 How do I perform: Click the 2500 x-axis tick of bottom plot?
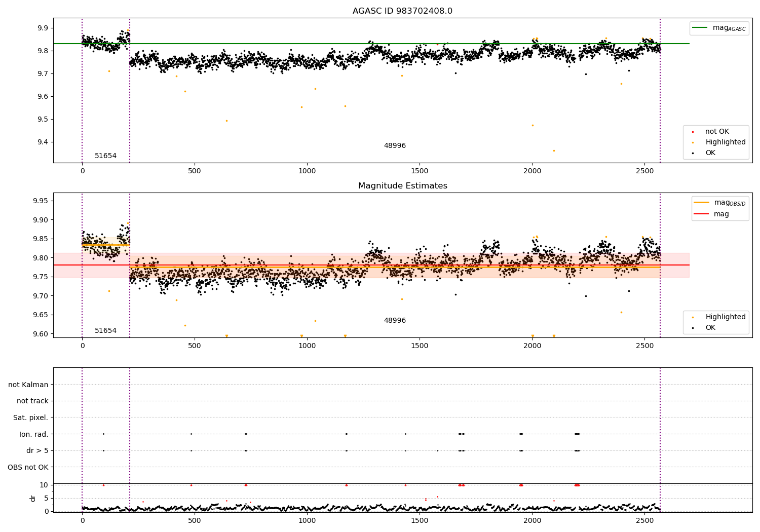coord(644,520)
